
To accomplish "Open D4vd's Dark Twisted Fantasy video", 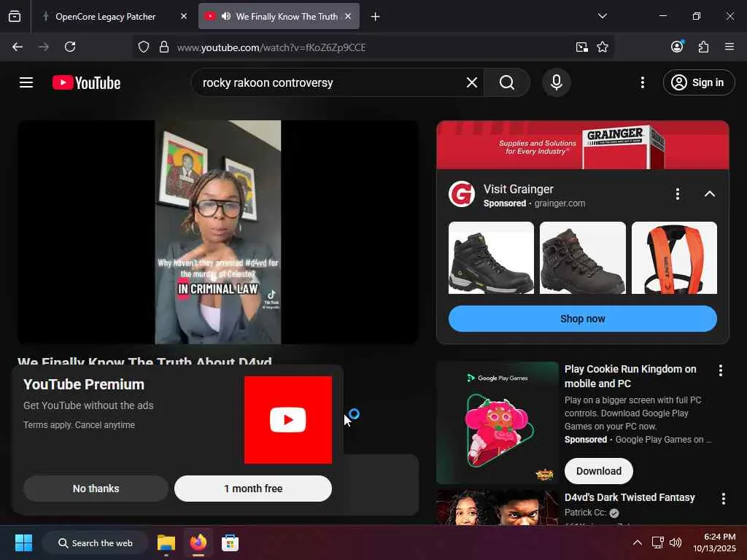I will [x=630, y=497].
